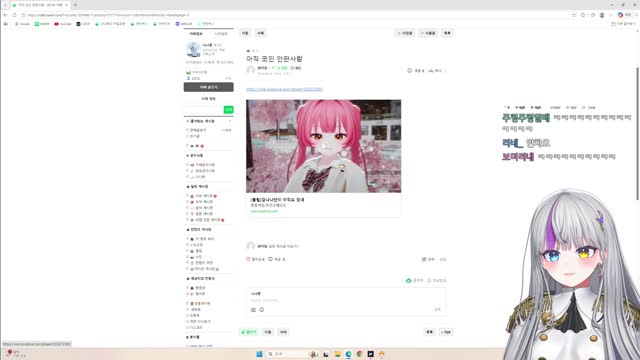Click URL 복사 in post header
640x360 pixels.
coord(435,71)
